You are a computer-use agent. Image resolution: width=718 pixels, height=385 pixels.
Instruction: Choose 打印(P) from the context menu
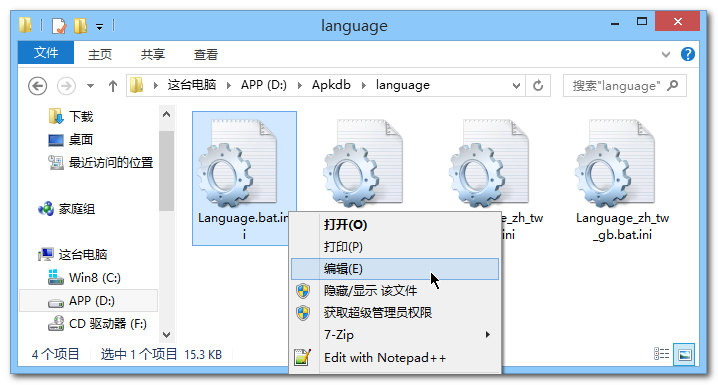(395, 247)
